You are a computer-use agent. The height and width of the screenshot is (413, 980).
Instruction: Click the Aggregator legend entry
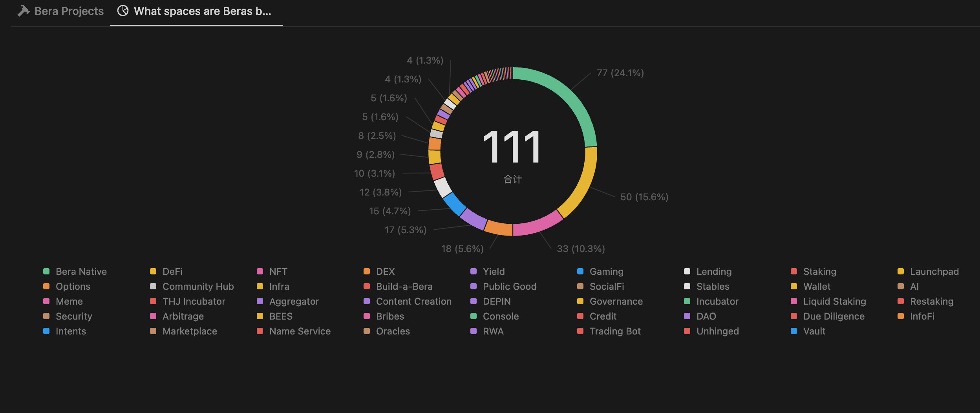click(x=288, y=301)
